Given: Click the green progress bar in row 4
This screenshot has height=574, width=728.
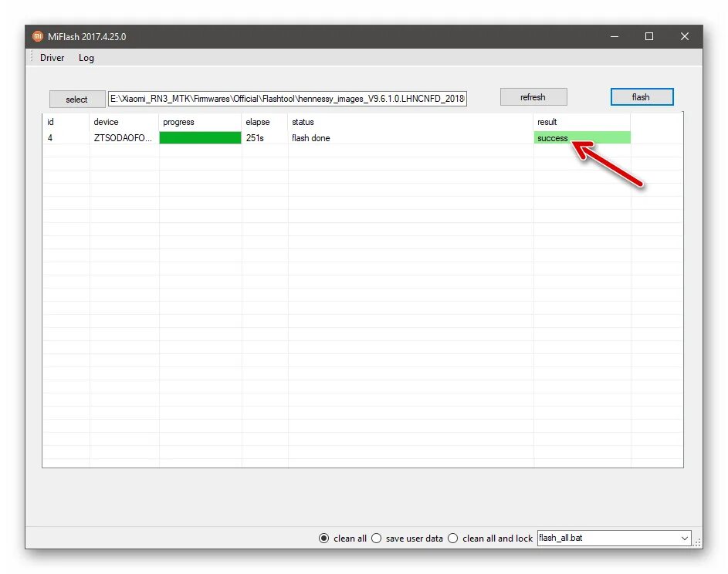Looking at the screenshot, I should [x=200, y=138].
